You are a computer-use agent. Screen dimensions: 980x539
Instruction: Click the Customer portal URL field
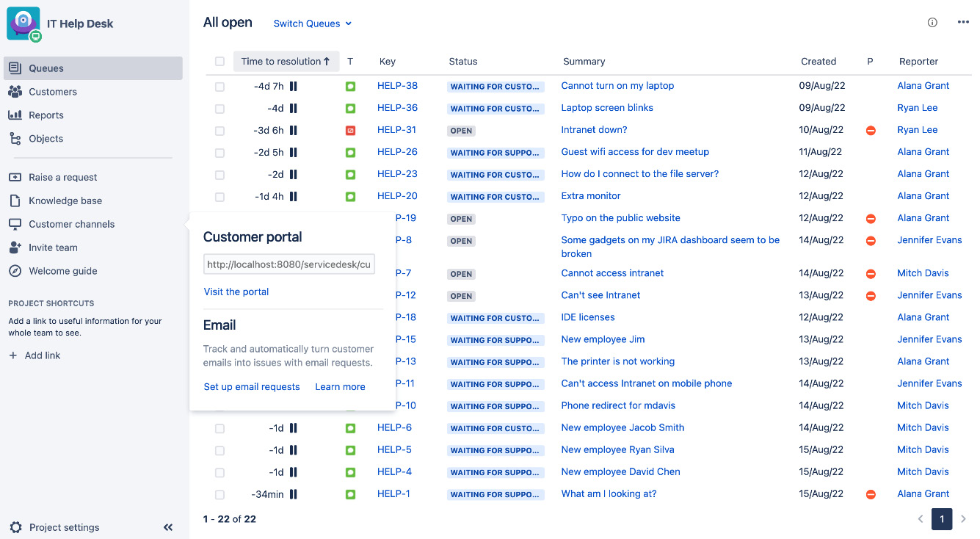[288, 264]
